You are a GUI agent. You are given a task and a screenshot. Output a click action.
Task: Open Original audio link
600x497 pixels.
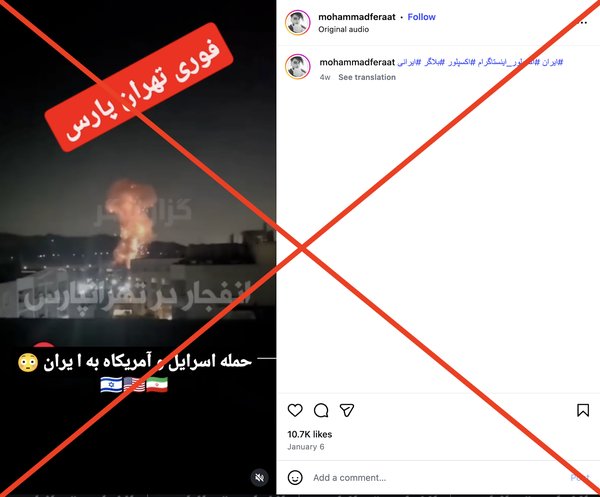tap(344, 29)
